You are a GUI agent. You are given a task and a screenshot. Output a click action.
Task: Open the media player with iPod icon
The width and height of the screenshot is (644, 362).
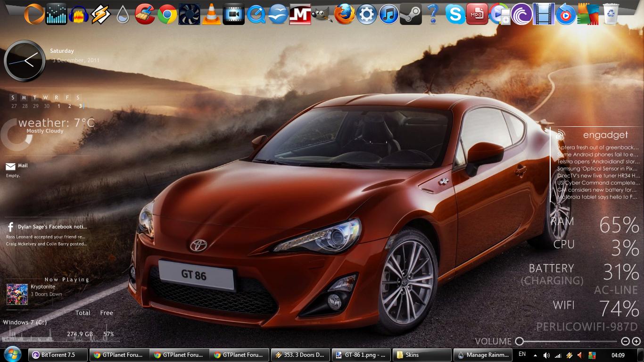(x=500, y=15)
